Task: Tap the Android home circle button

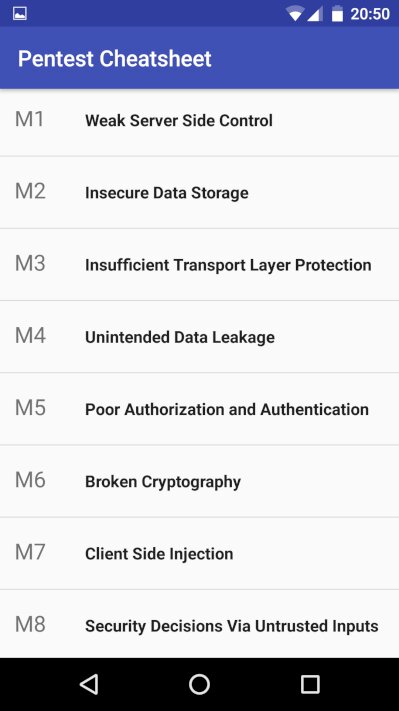Action: [x=200, y=684]
